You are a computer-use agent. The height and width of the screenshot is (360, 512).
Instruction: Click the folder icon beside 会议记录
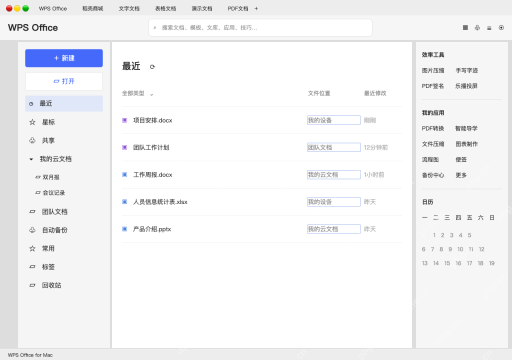tap(38, 193)
